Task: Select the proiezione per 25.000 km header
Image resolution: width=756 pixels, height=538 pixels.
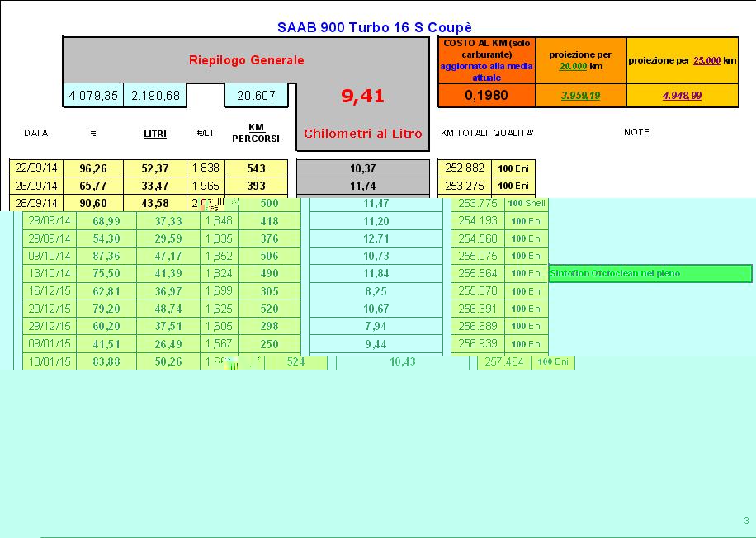Action: pyautogui.click(x=683, y=60)
